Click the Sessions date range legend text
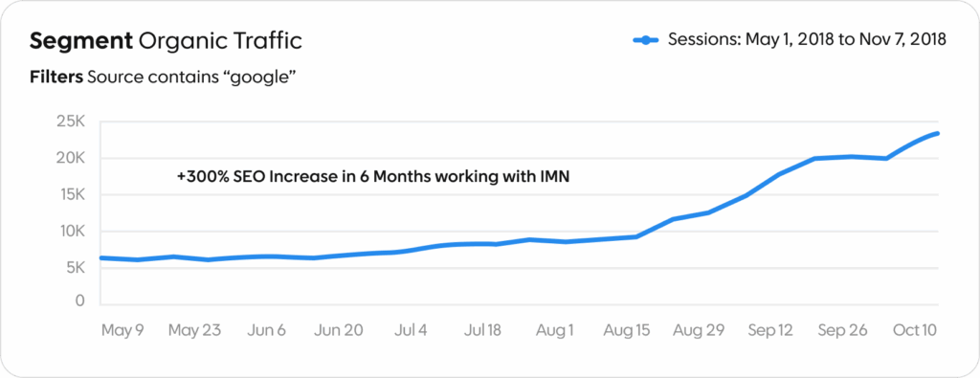 tap(808, 39)
